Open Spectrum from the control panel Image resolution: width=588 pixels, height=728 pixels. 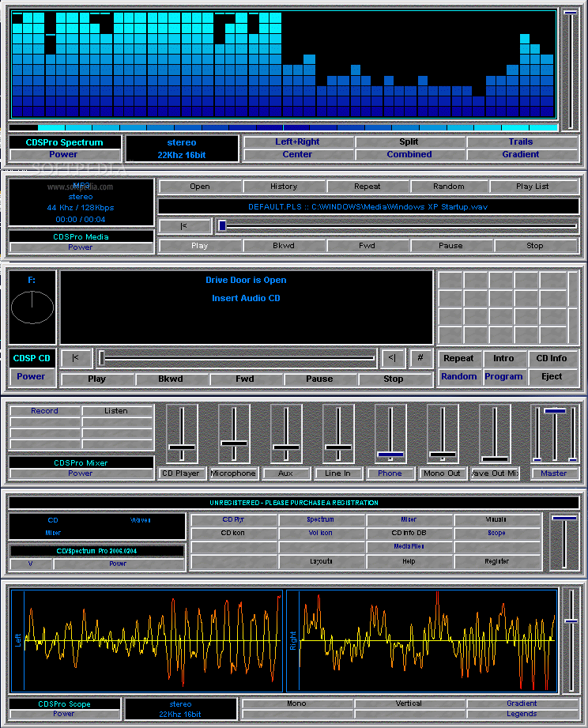[x=321, y=520]
